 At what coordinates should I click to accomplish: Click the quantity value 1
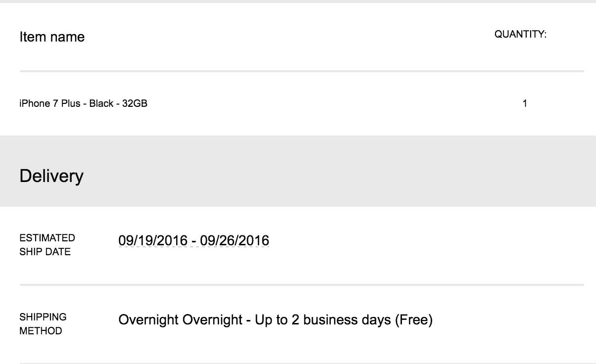click(525, 104)
